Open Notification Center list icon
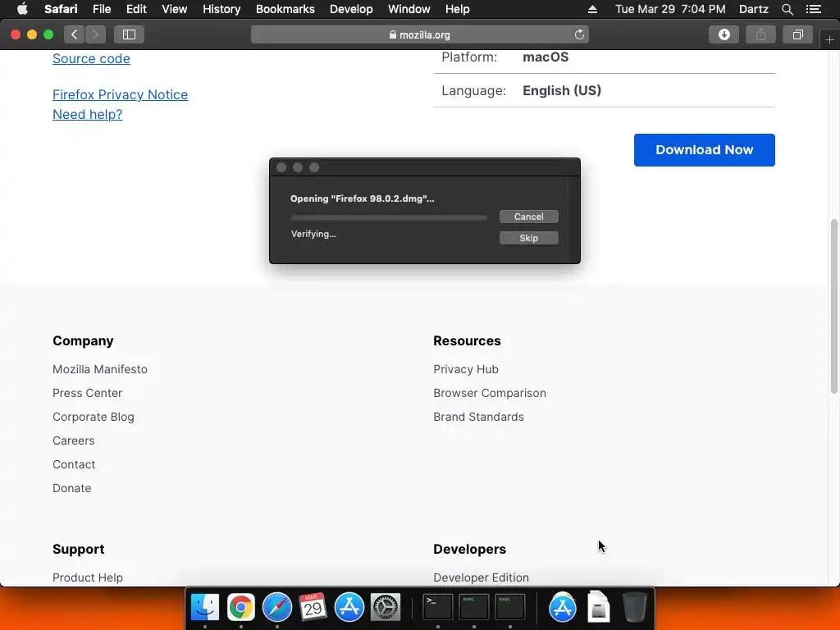The image size is (840, 630). [x=814, y=9]
